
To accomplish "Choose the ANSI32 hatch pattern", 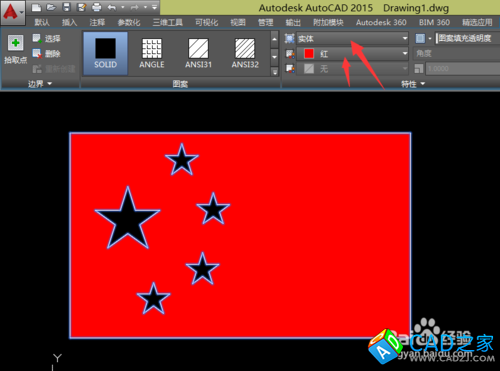I will coord(245,53).
